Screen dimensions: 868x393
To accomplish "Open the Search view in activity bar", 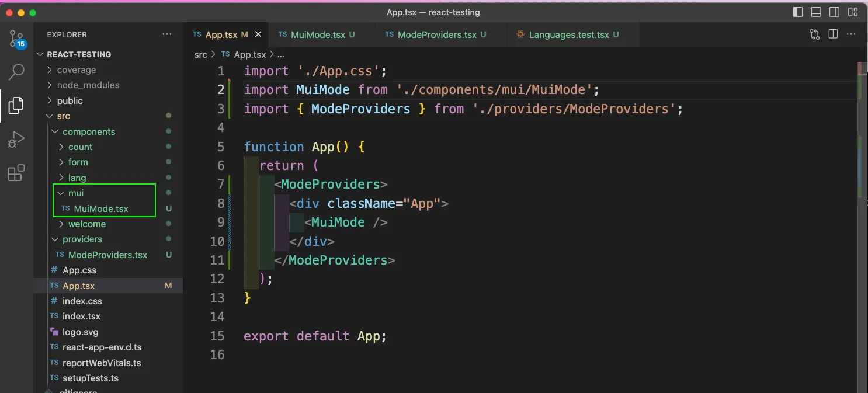I will coord(16,72).
